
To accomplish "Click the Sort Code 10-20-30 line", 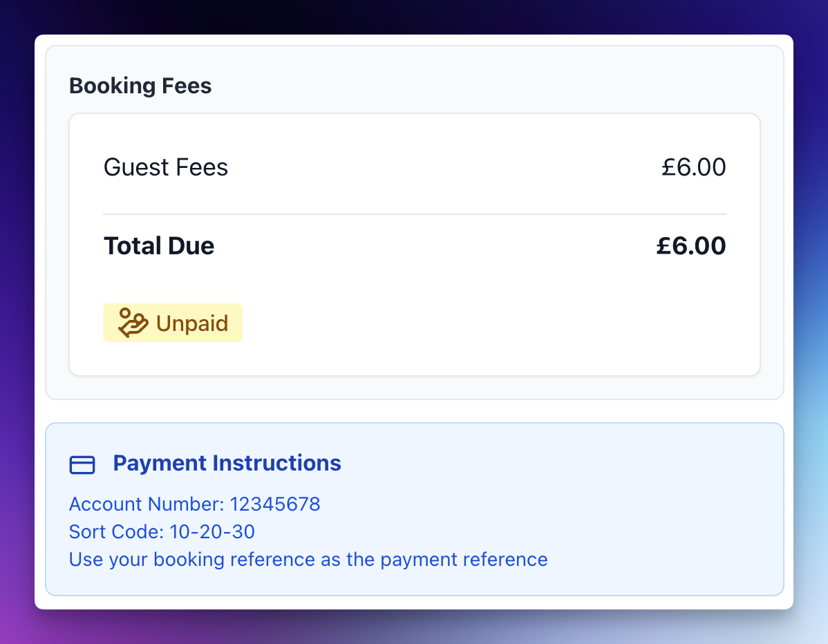I will point(162,532).
